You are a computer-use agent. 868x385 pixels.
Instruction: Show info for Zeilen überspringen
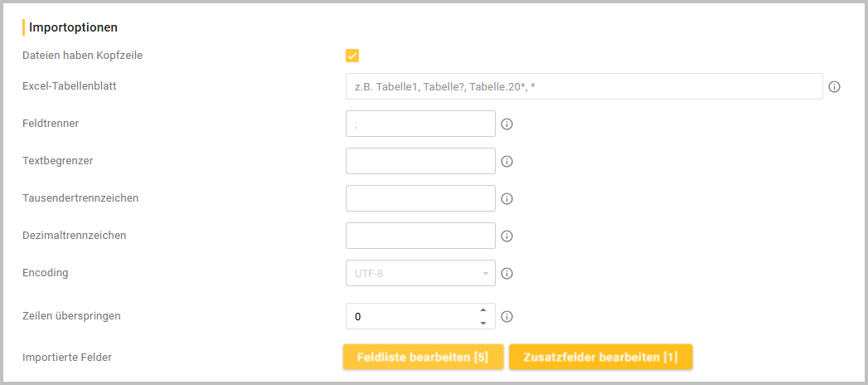(x=507, y=316)
